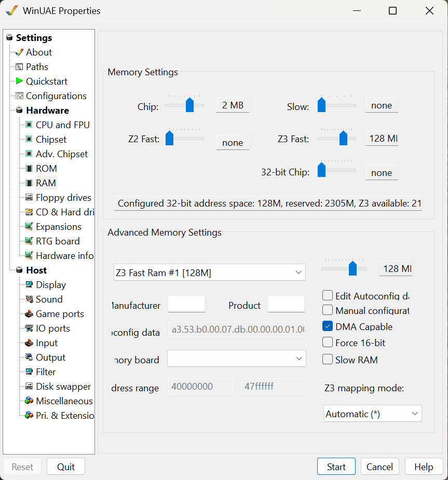Enable the Force 16-bit checkbox

point(328,342)
